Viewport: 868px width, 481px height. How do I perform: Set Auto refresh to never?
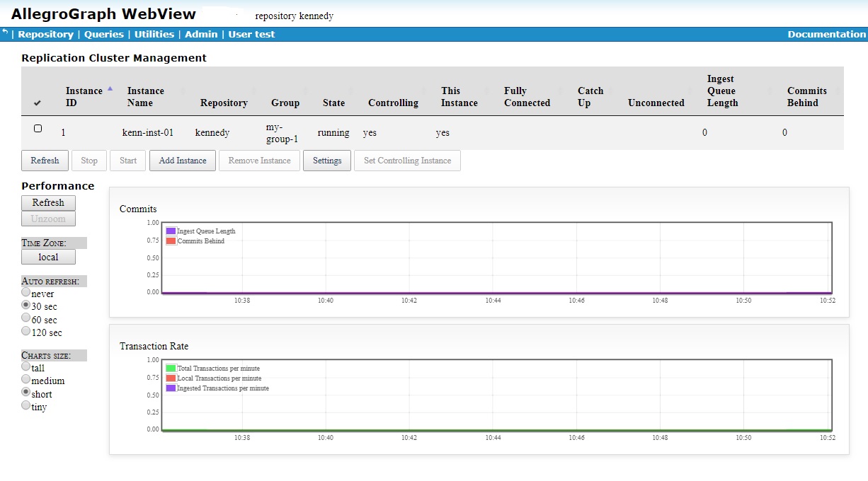point(25,293)
